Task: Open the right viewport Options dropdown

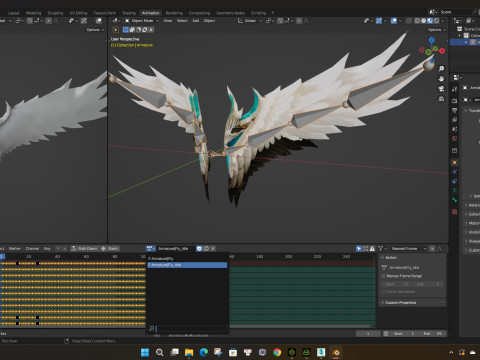Action: (437, 30)
